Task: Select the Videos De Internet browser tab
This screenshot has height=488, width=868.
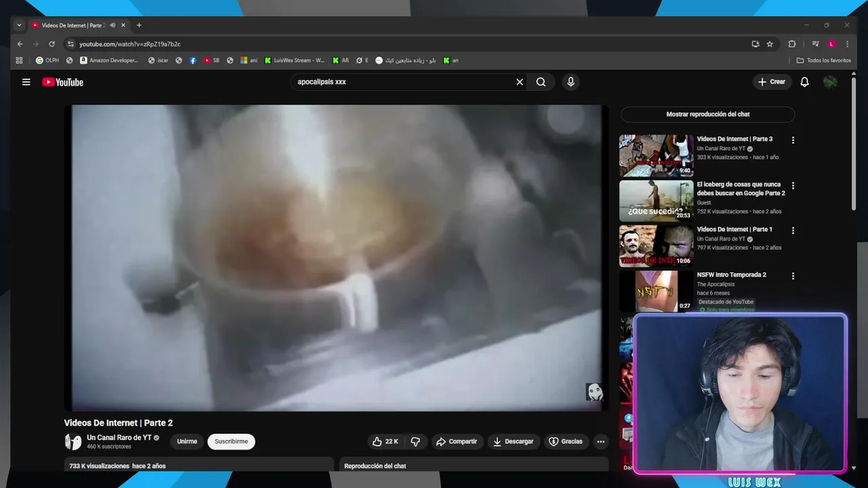Action: [x=72, y=25]
